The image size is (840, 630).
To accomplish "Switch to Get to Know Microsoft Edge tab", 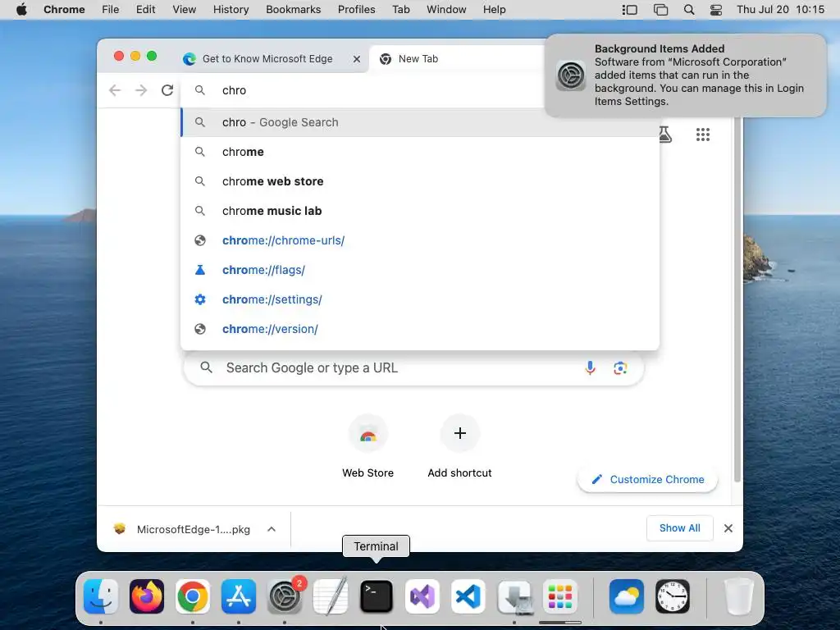I will 267,59.
